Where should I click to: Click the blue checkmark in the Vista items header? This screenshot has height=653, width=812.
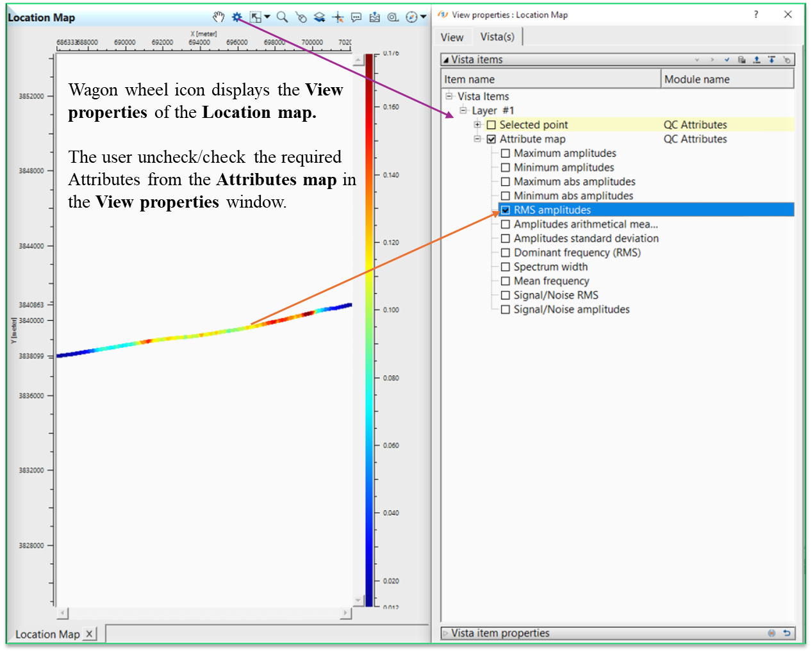click(x=727, y=60)
